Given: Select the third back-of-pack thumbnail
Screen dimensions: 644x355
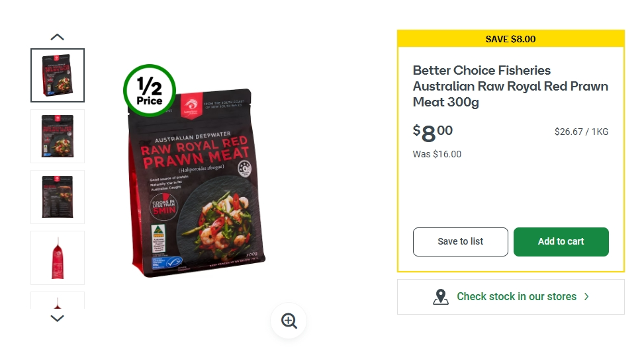Looking at the screenshot, I should (x=58, y=197).
